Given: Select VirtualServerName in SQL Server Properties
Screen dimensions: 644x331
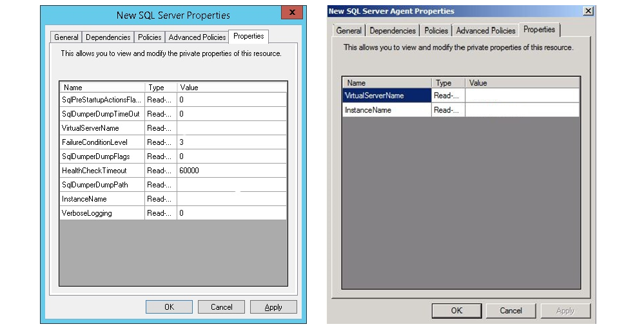Looking at the screenshot, I should 173,128.
